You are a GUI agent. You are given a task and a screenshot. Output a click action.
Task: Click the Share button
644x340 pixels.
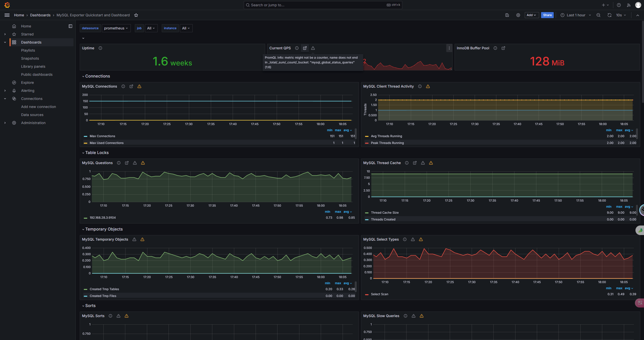(x=547, y=15)
